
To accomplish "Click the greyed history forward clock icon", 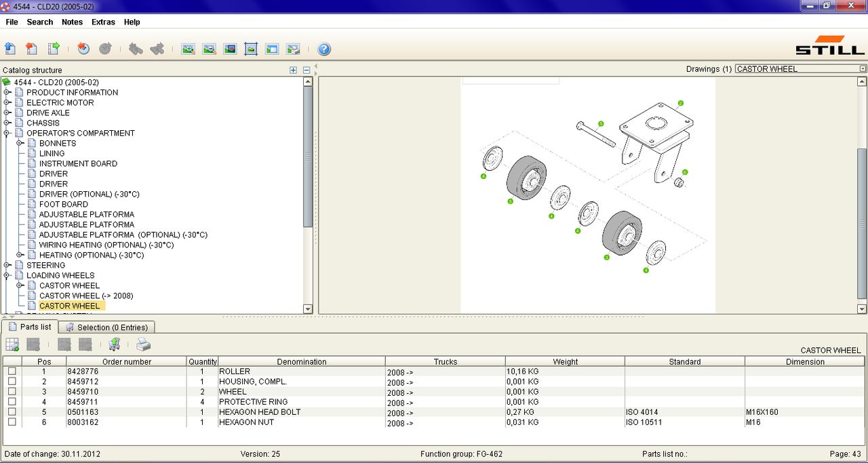I will coord(105,49).
